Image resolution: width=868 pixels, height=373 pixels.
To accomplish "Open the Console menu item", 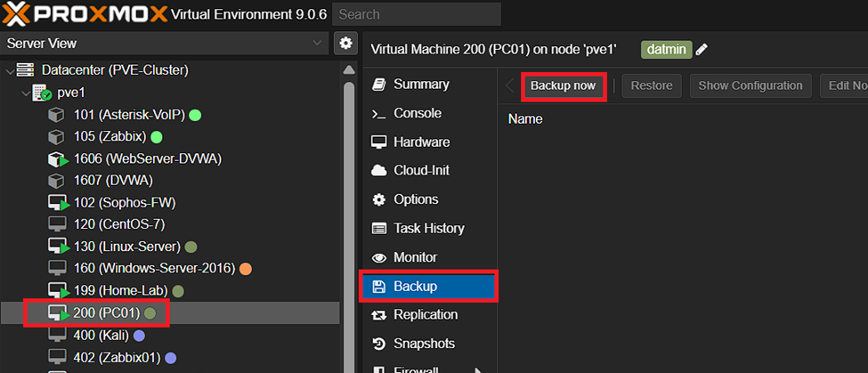I will click(x=417, y=113).
